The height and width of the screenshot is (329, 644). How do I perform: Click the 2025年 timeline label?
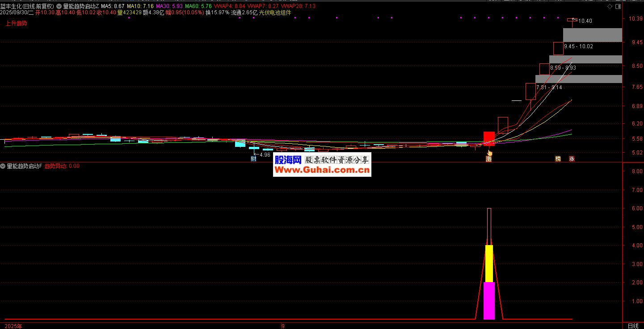(13, 326)
